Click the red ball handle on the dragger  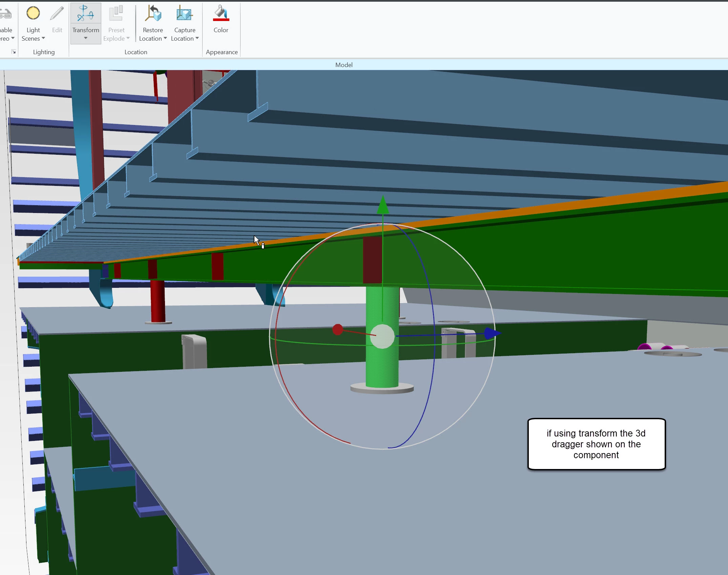337,329
